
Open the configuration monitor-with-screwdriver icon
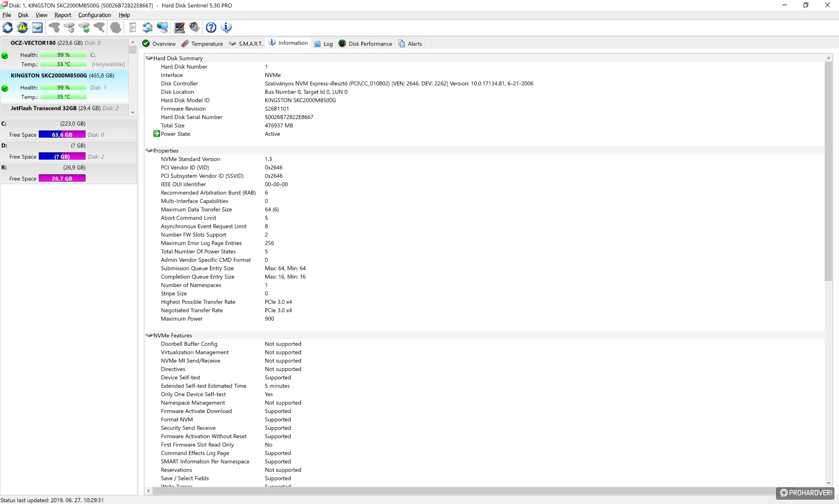179,27
